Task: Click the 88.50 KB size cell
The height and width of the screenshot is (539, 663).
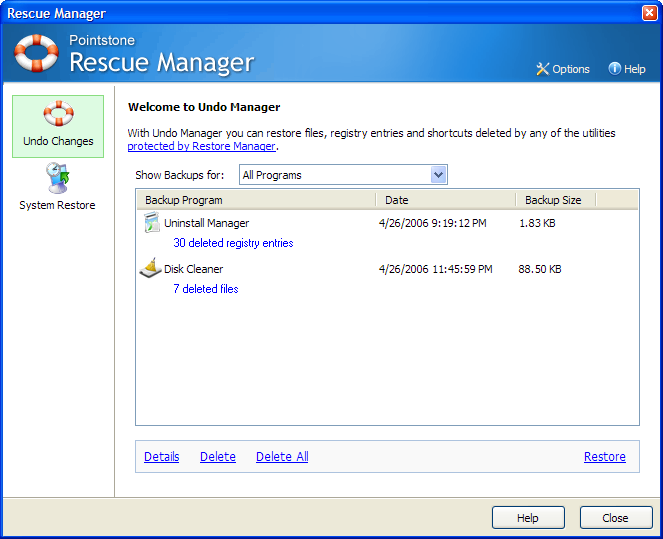Action: point(540,269)
